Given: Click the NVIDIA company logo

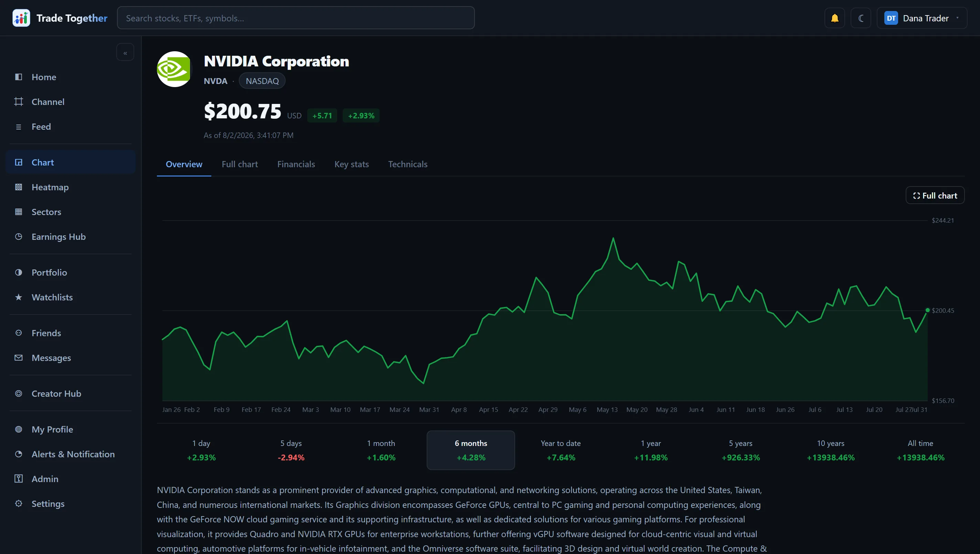Looking at the screenshot, I should (x=174, y=69).
